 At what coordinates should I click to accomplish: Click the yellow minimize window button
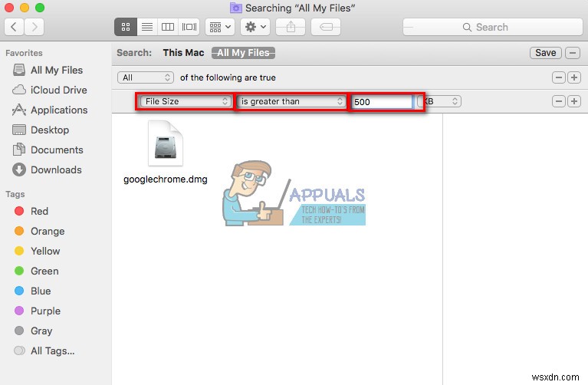tap(25, 8)
